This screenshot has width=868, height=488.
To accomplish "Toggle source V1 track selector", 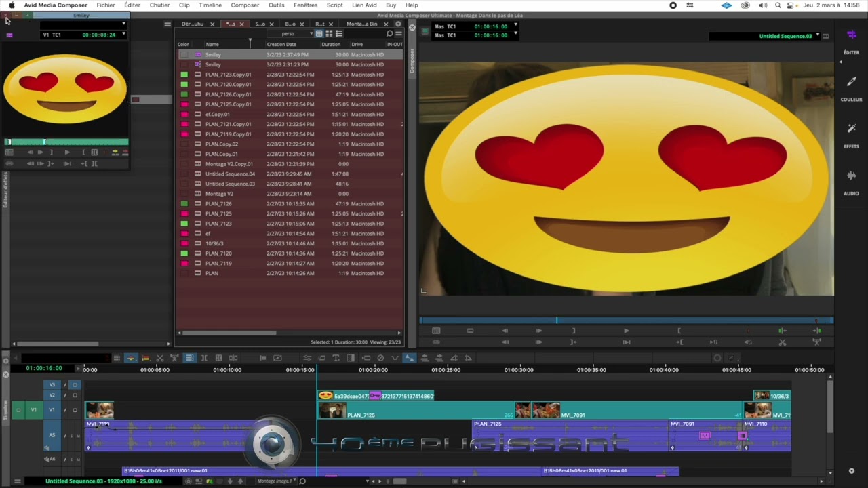I will (33, 410).
